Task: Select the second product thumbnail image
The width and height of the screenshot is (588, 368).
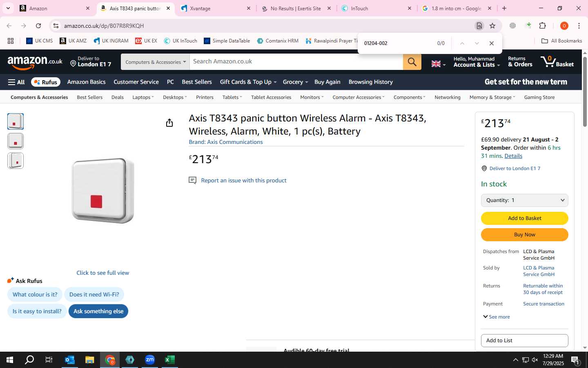Action: click(16, 141)
